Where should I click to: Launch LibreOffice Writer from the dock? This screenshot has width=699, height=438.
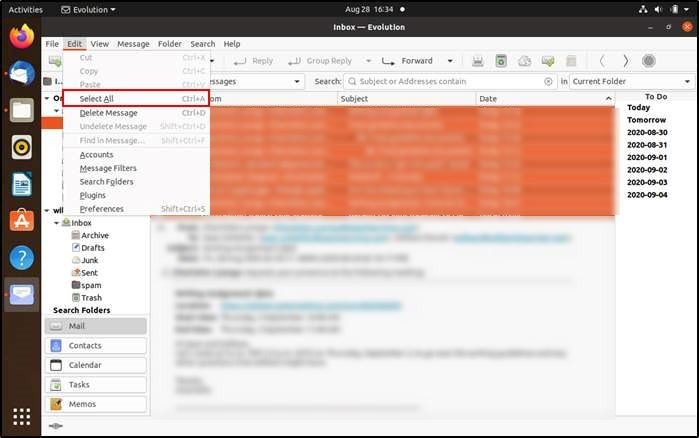[x=22, y=184]
